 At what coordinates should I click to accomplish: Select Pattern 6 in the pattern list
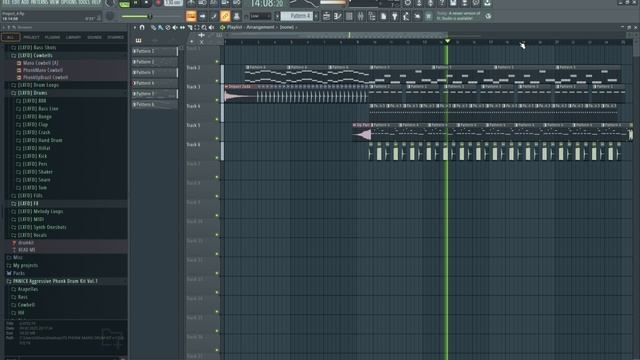tap(155, 104)
